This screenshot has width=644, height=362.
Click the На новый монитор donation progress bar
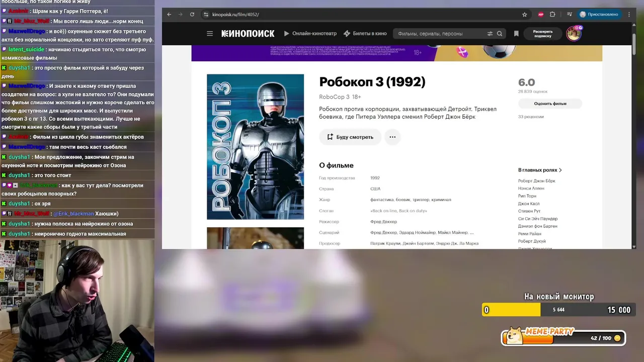point(557,310)
